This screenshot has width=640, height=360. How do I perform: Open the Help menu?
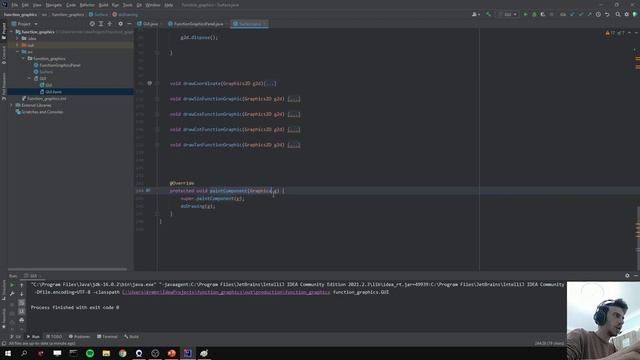169,5
